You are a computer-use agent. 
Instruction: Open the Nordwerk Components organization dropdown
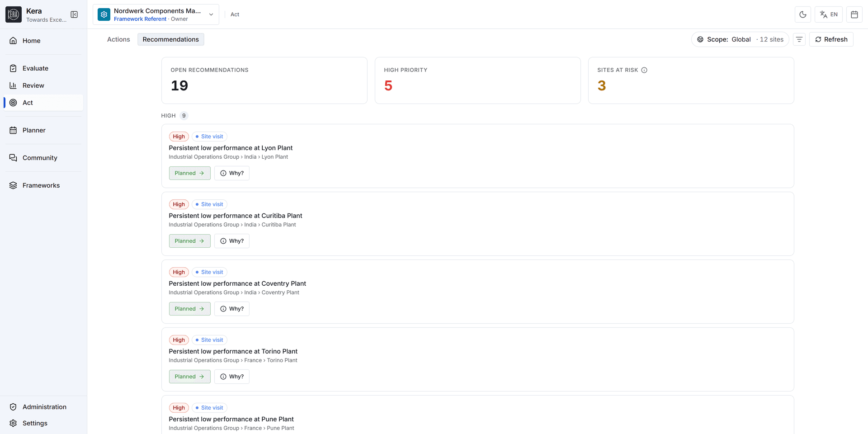point(156,14)
